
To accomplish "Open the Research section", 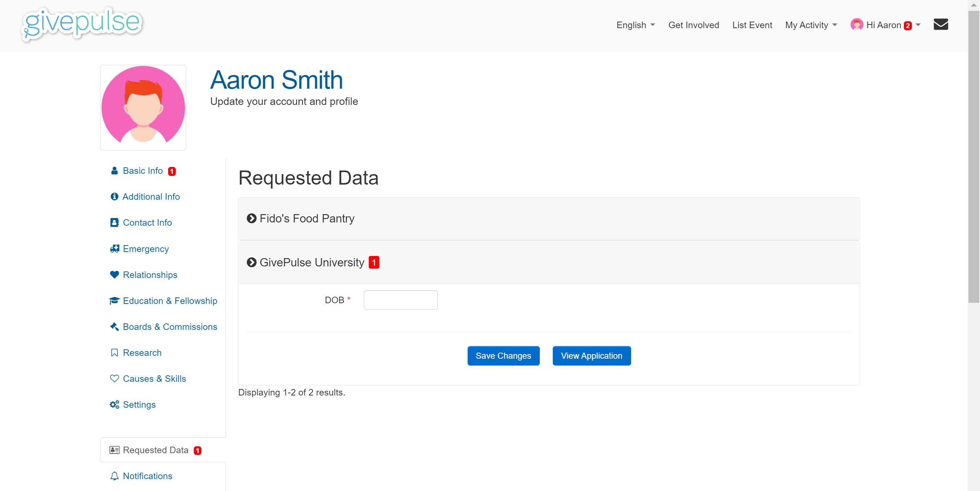I will pyautogui.click(x=142, y=353).
